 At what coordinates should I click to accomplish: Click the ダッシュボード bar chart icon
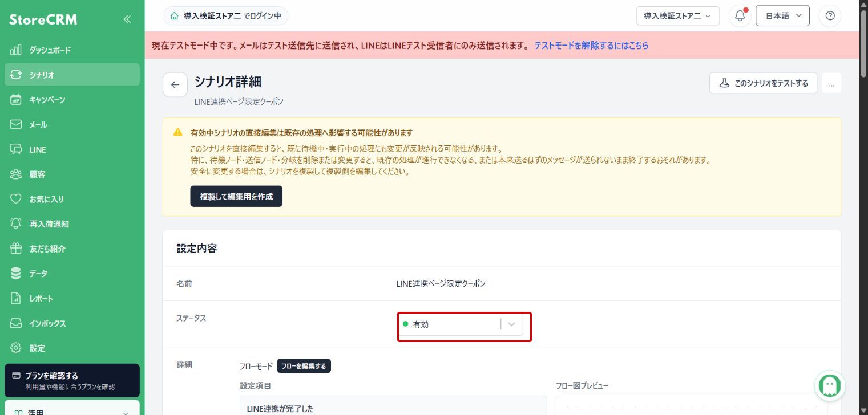coord(16,50)
